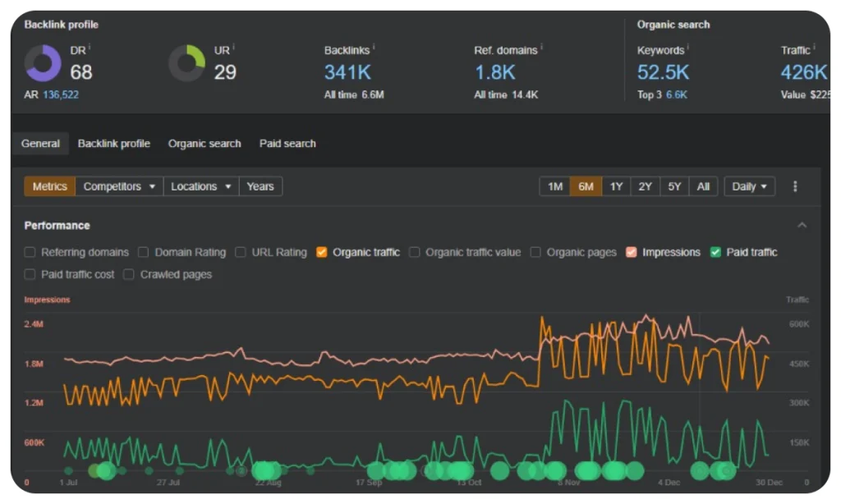Switch to the Organic search tab
This screenshot has width=841, height=504.
click(x=205, y=144)
